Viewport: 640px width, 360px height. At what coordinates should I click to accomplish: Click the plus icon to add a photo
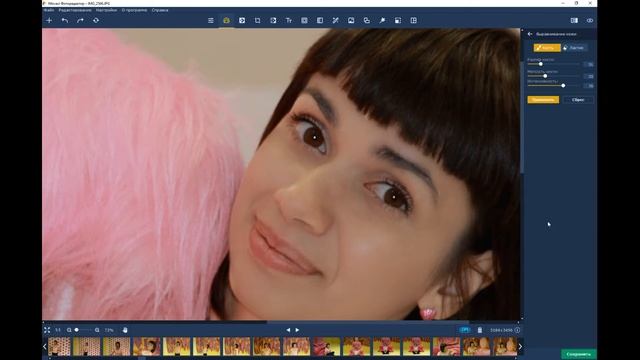[x=49, y=20]
